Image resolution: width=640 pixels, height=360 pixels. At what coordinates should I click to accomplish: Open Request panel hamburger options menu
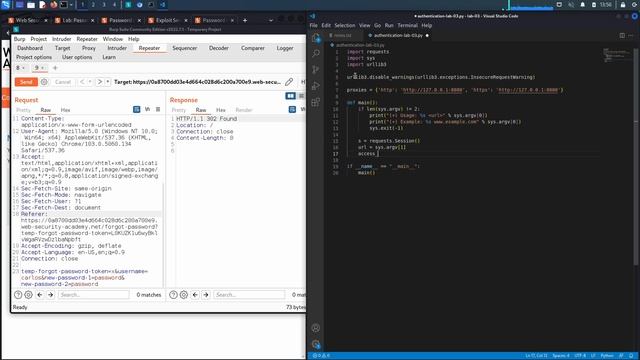(x=158, y=109)
